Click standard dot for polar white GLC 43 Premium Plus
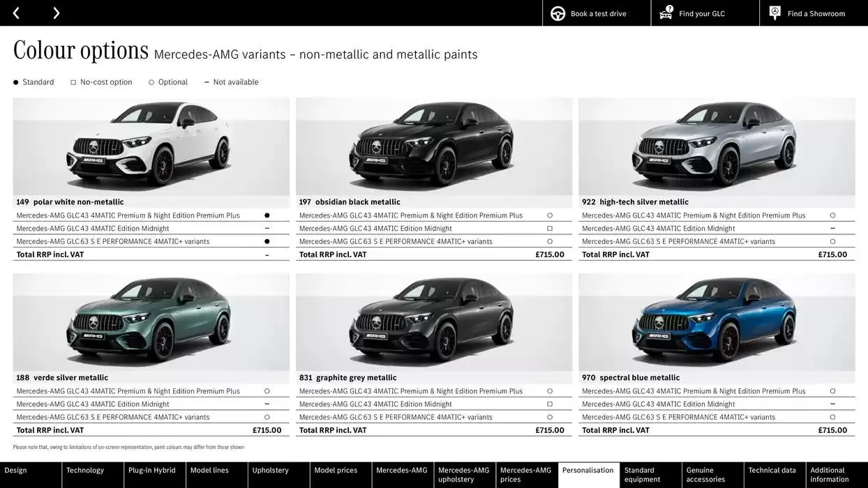 (267, 215)
